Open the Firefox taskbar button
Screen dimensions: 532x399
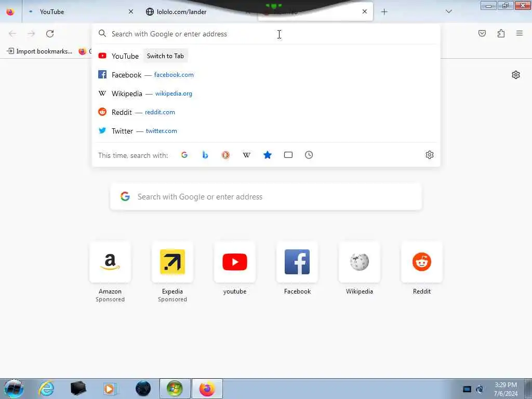[207, 389]
